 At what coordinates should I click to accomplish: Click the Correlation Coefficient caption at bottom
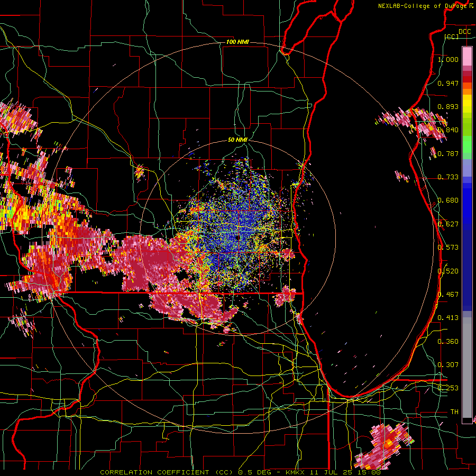click(241, 472)
